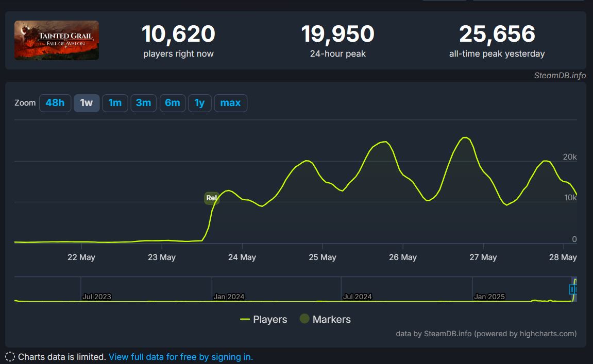Open the sign-in link for full data
The height and width of the screenshot is (364, 593).
181,357
